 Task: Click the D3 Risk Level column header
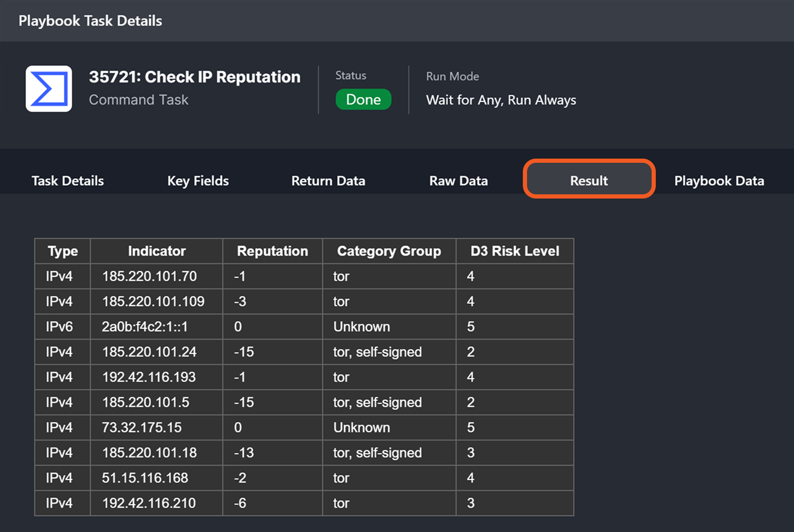pyautogui.click(x=514, y=251)
